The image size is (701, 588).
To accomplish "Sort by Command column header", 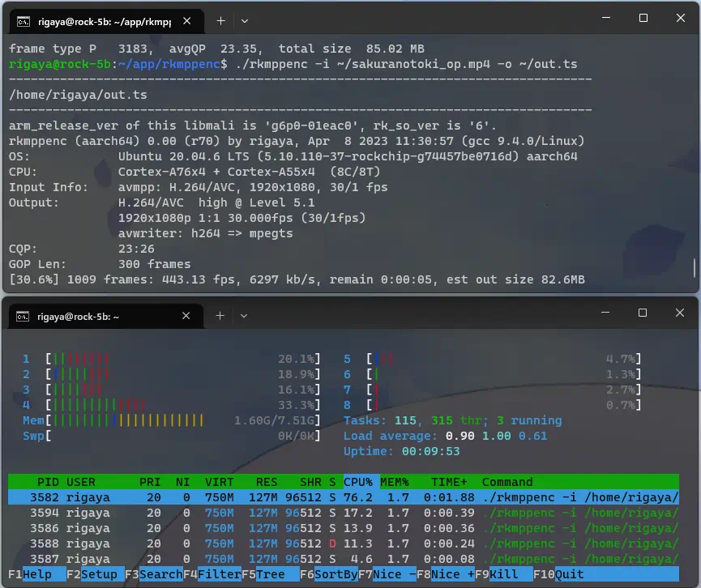I will click(507, 482).
